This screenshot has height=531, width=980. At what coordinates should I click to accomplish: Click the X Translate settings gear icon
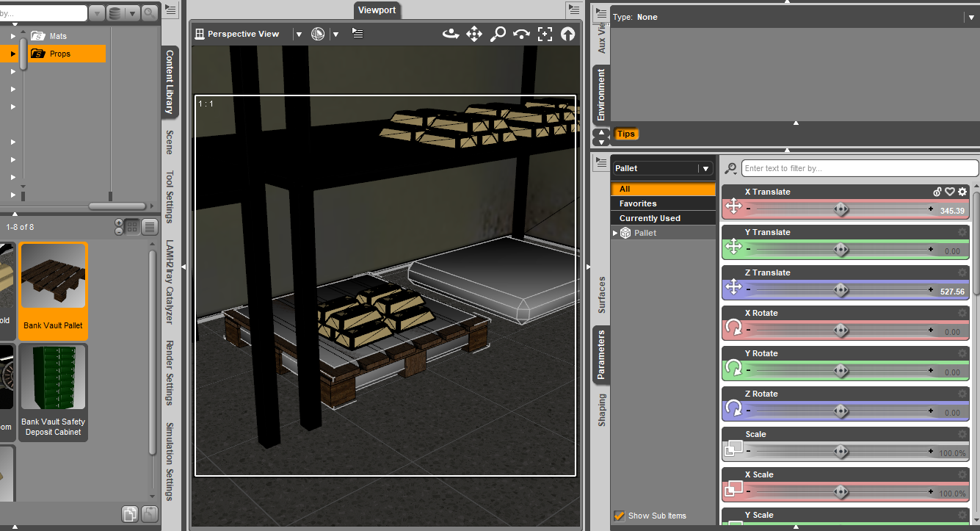point(962,192)
